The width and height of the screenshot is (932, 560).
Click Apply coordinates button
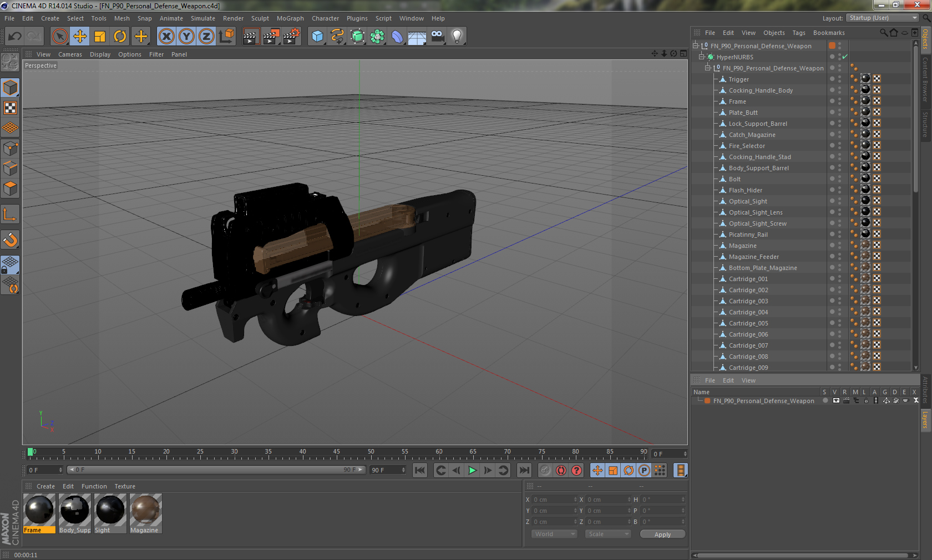pos(662,534)
